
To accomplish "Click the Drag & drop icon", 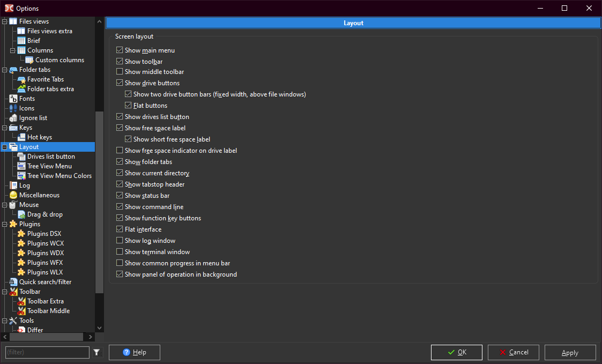I will click(x=21, y=214).
